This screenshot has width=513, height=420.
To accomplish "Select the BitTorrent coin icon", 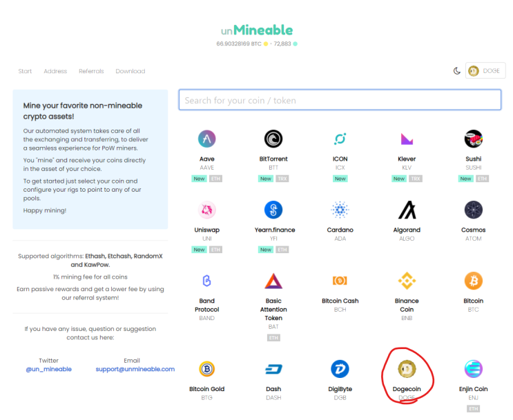I will click(273, 139).
